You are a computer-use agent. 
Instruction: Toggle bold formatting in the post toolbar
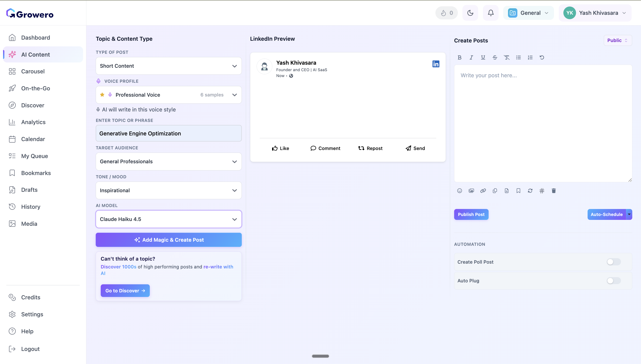tap(460, 57)
